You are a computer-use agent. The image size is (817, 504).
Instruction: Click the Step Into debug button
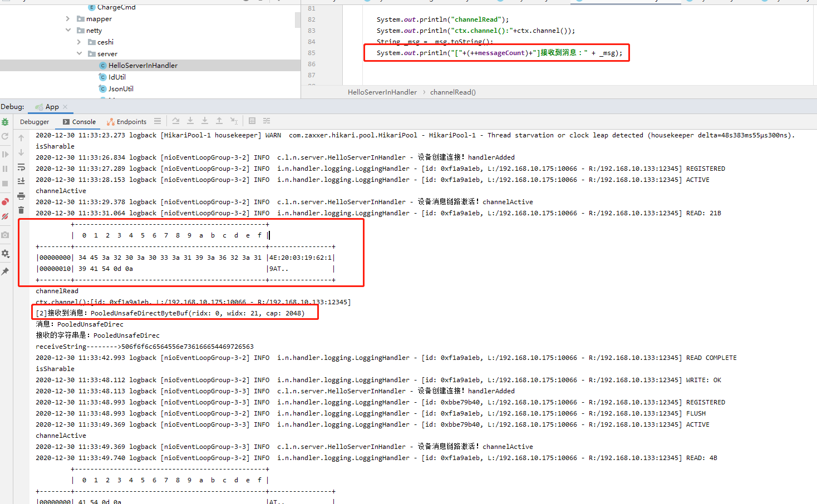(x=190, y=121)
